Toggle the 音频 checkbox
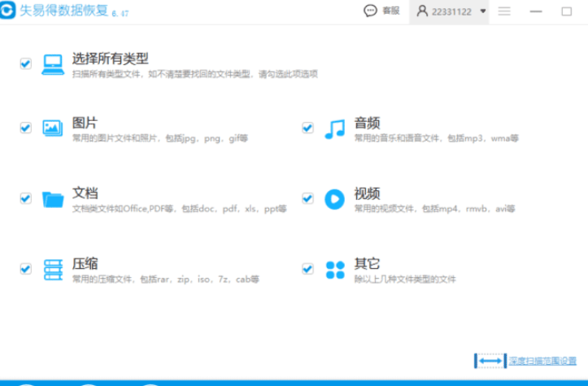This screenshot has height=386, width=588. pyautogui.click(x=307, y=128)
